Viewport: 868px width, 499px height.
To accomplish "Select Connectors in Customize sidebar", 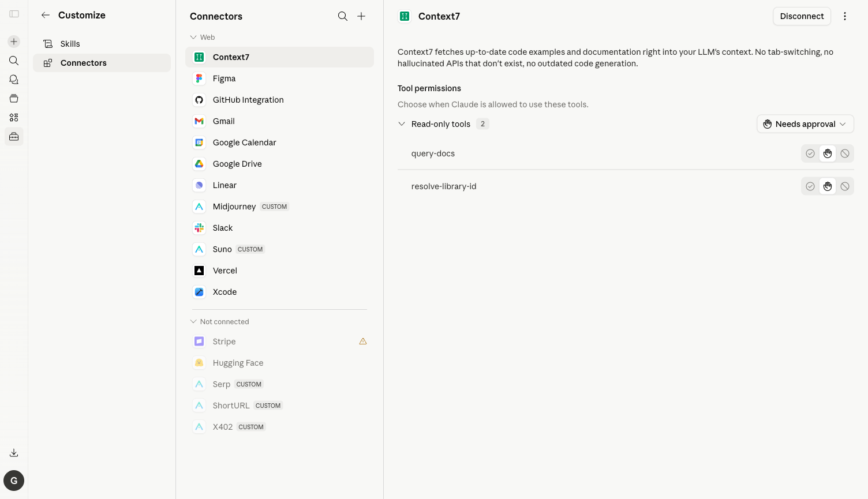I will pos(102,63).
